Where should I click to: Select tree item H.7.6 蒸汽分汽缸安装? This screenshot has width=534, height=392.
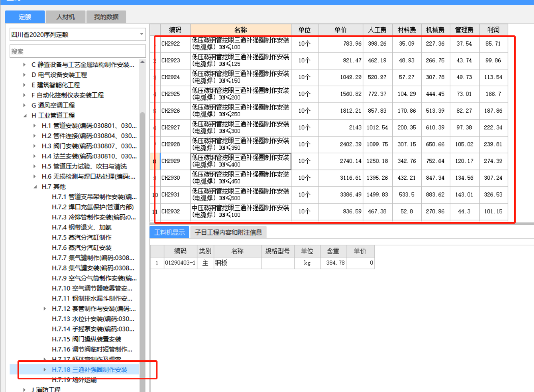pos(81,248)
